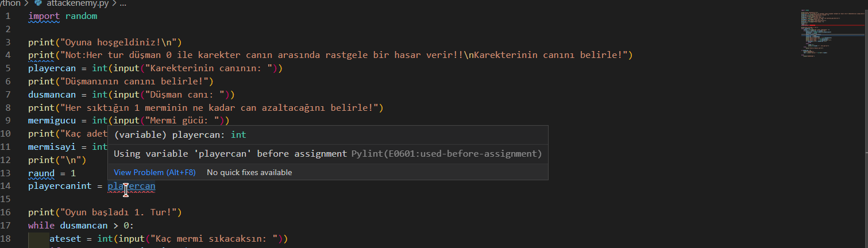
Task: Click the Python file icon in breadcrumb
Action: tap(38, 3)
